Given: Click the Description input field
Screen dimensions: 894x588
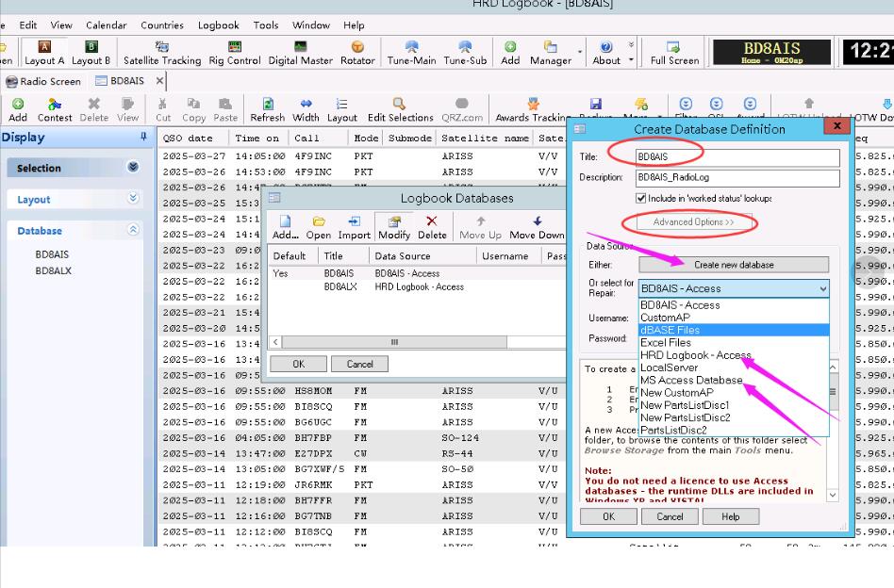Looking at the screenshot, I should (x=737, y=178).
